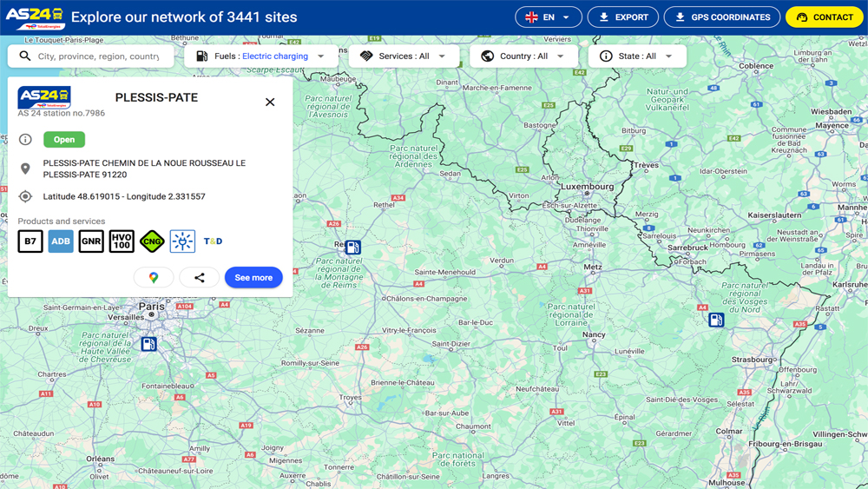
Task: Click the fuel pump icon in Fuels filter
Action: [202, 56]
